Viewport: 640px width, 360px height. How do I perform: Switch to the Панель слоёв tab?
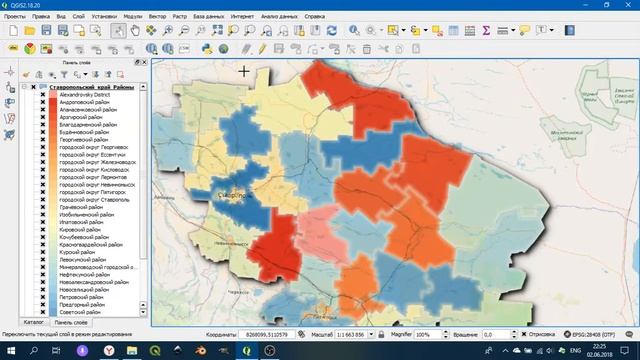tap(71, 322)
